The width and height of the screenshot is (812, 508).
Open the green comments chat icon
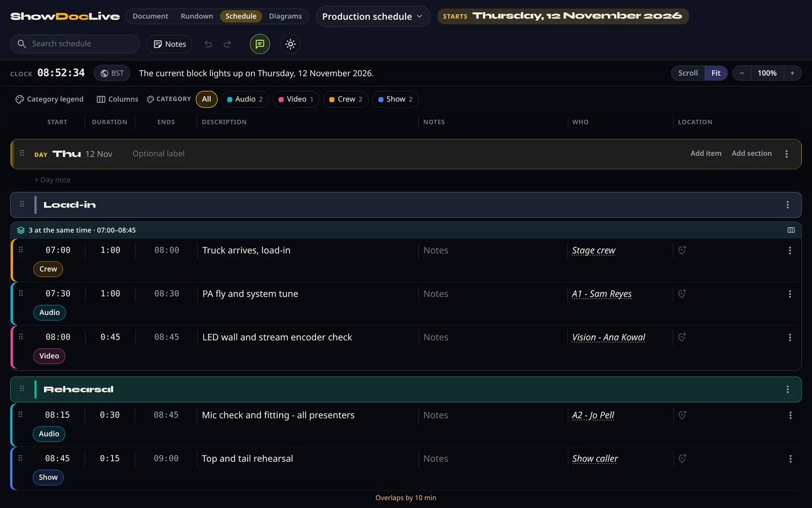click(260, 44)
